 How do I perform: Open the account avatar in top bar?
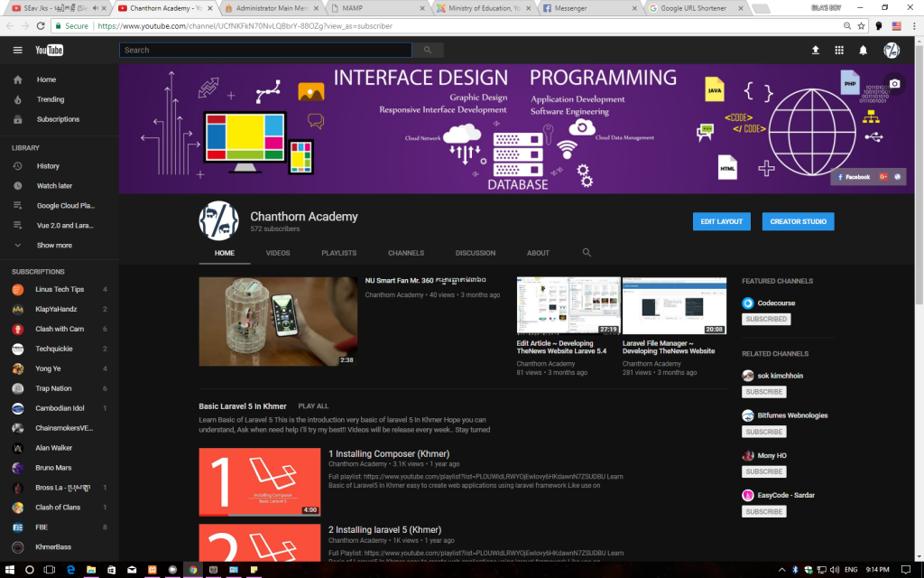[892, 51]
